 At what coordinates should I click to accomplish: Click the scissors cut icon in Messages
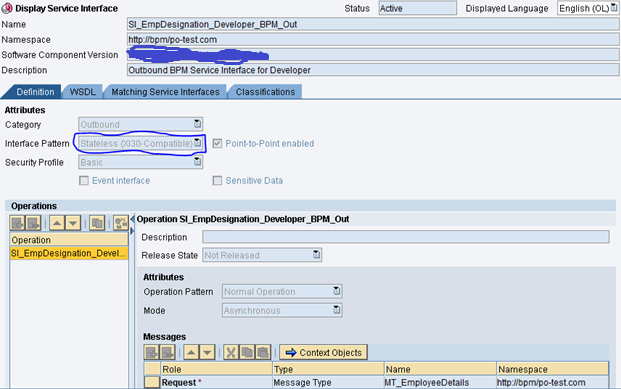(231, 352)
